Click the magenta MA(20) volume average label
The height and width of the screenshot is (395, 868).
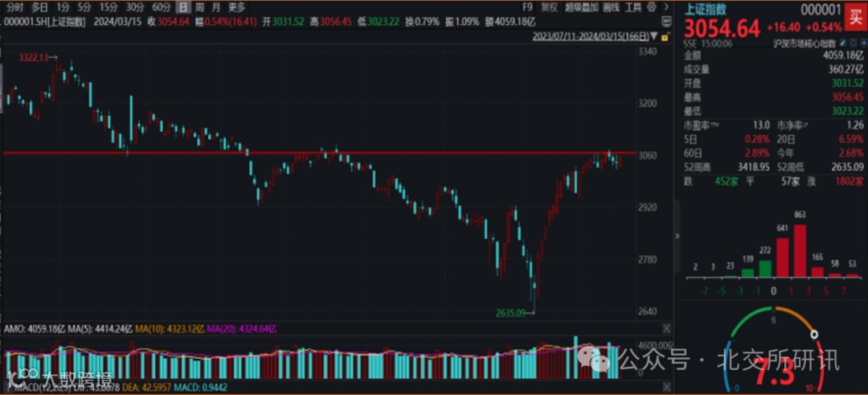tap(241, 329)
